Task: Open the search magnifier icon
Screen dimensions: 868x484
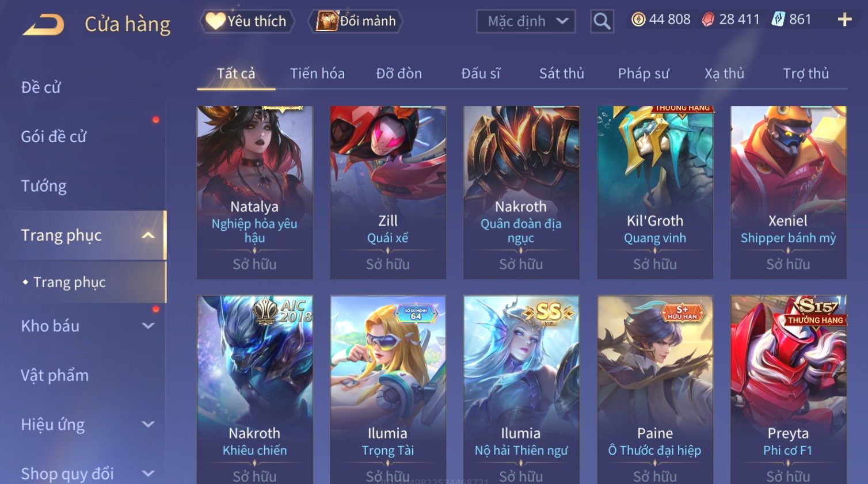Action: tap(601, 21)
